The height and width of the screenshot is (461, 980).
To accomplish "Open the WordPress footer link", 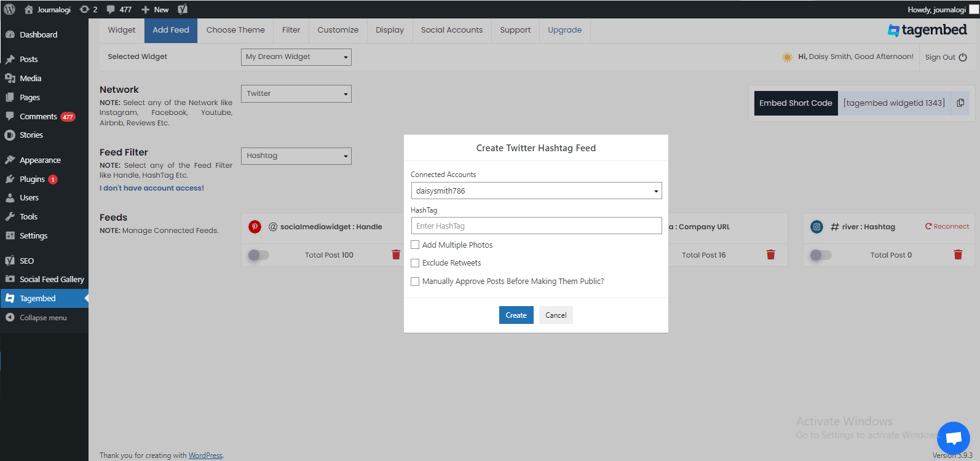I will [205, 455].
